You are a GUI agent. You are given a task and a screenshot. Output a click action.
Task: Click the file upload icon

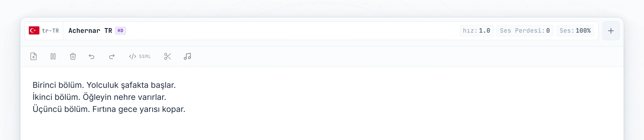point(33,56)
